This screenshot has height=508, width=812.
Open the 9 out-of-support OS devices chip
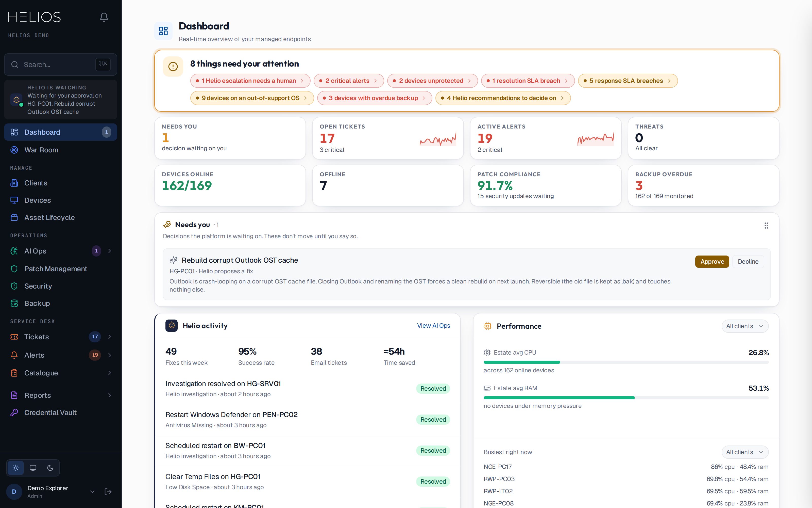click(x=252, y=98)
